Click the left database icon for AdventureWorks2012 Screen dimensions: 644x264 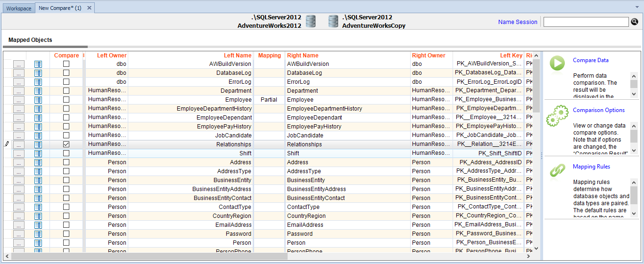[310, 22]
